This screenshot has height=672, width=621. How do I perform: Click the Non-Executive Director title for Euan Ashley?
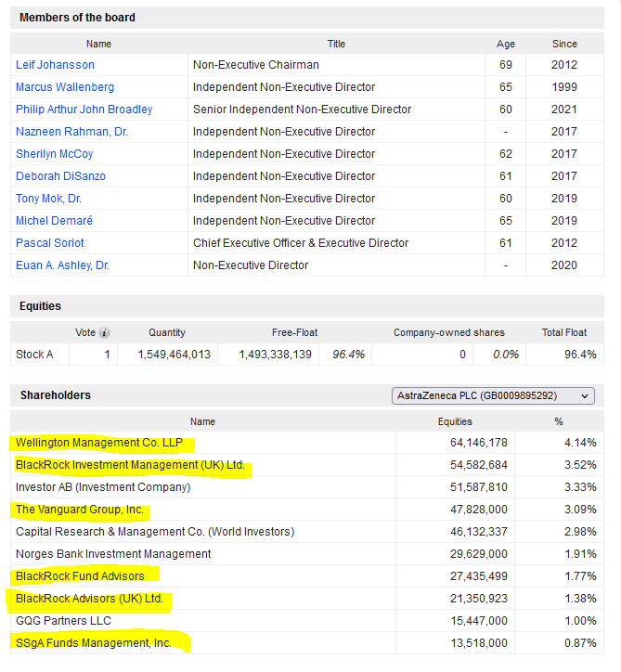[x=251, y=265]
